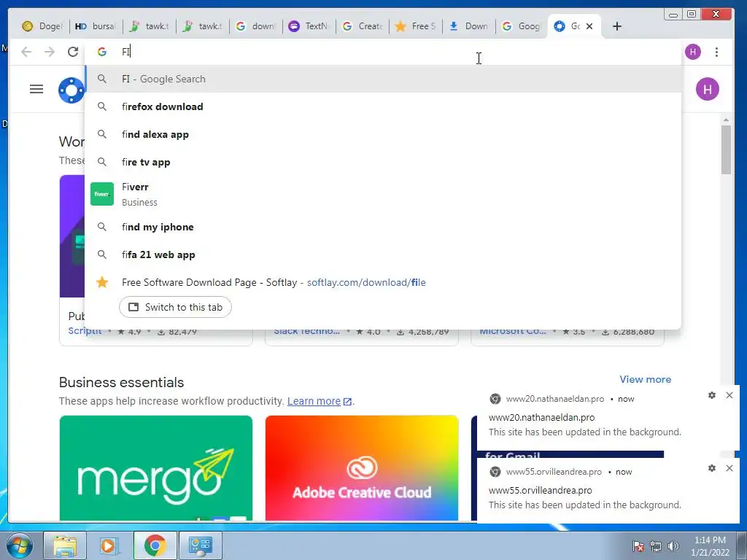Click the taskbar clock showing 1:14 PM

pyautogui.click(x=710, y=546)
